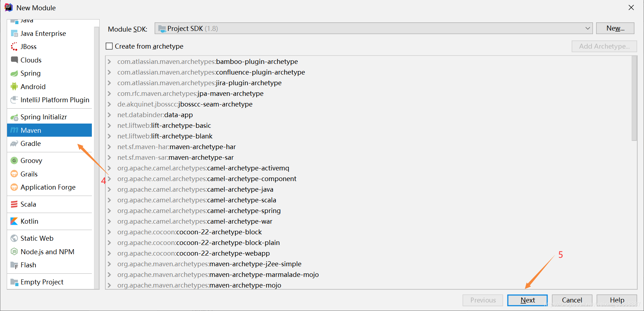
Task: Click the Grails icon
Action: 14,174
